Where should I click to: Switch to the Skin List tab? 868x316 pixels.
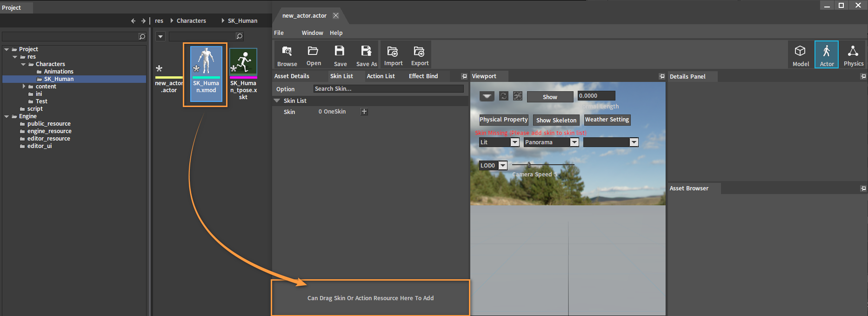(341, 76)
